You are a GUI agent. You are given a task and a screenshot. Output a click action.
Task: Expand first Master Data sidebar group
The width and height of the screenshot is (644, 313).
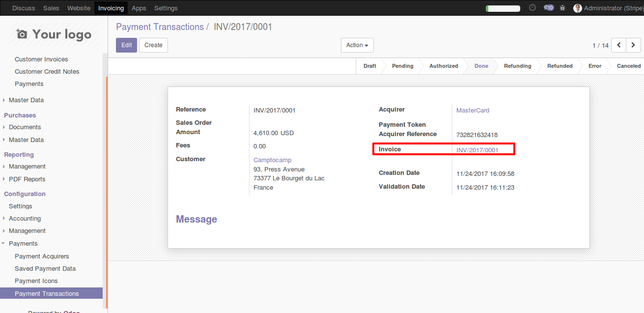[x=26, y=100]
